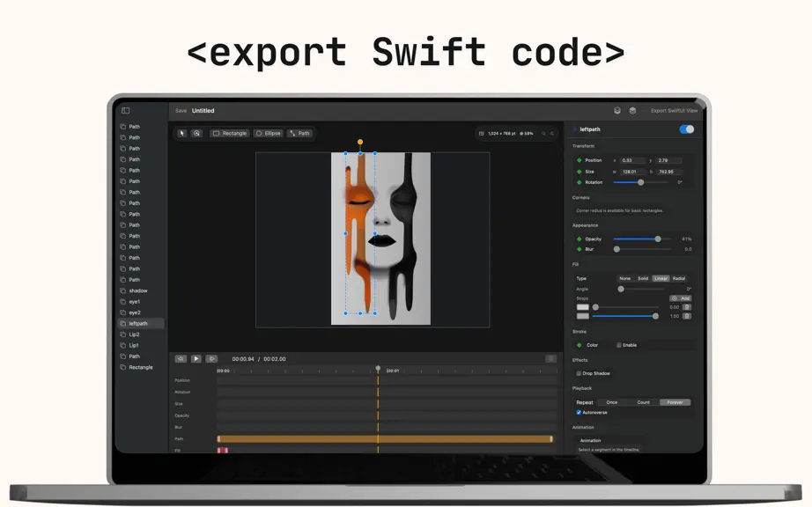Toggle the Rotation keyframe diamond
Viewport: 812px width, 507px height.
pos(579,182)
